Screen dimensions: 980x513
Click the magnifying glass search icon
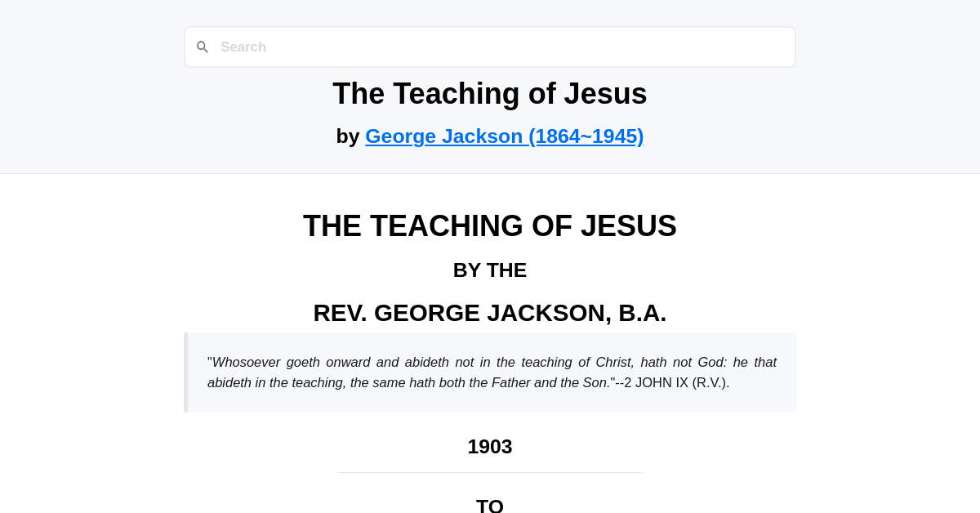click(x=203, y=47)
